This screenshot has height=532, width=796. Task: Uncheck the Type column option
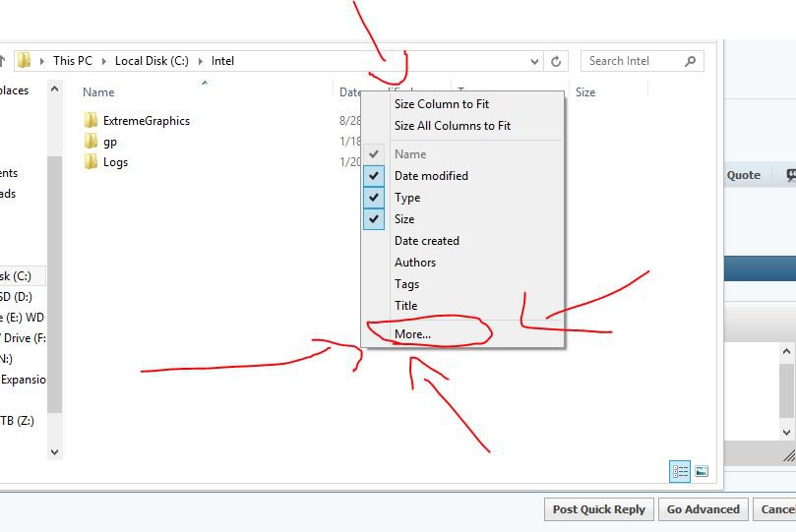(x=374, y=198)
